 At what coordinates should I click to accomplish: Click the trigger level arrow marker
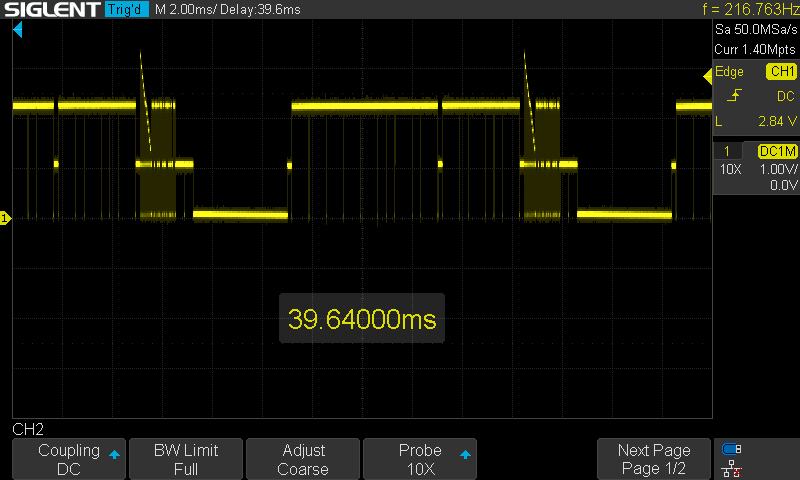point(708,77)
